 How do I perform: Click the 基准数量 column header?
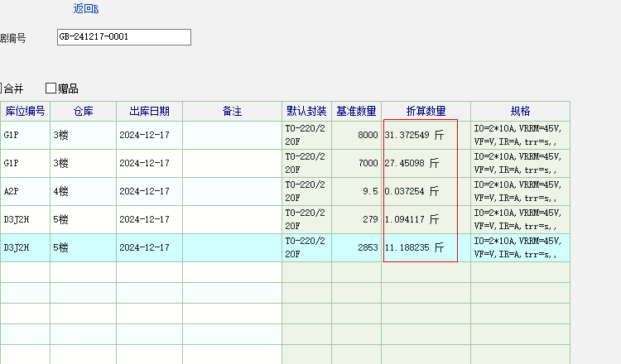(356, 111)
